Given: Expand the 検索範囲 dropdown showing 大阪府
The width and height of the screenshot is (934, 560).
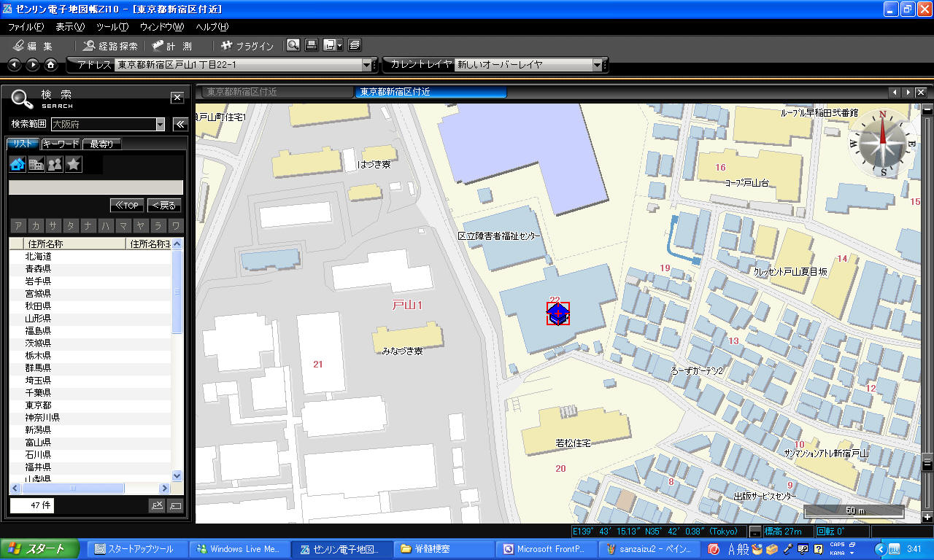Looking at the screenshot, I should pos(161,125).
